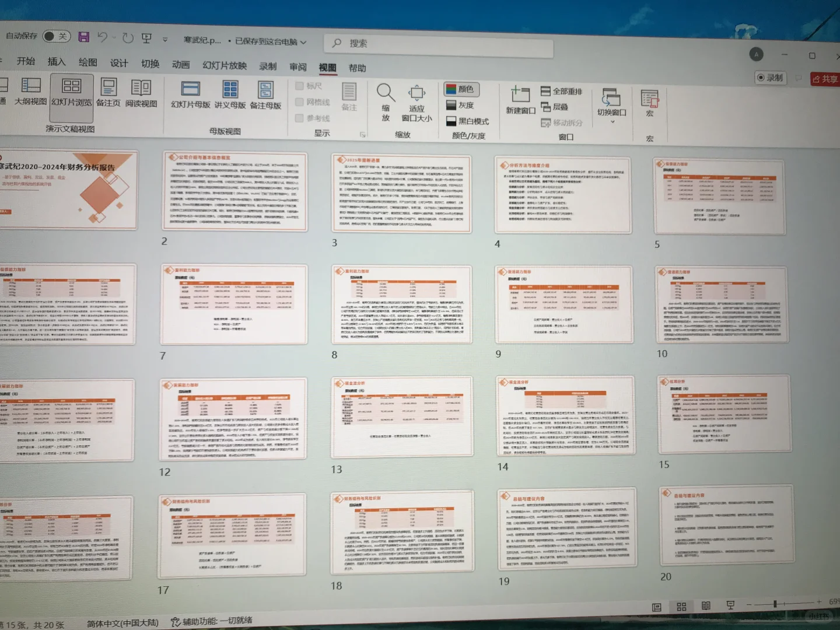Select slide thumbnail number 2
This screenshot has width=840, height=630.
pyautogui.click(x=235, y=191)
